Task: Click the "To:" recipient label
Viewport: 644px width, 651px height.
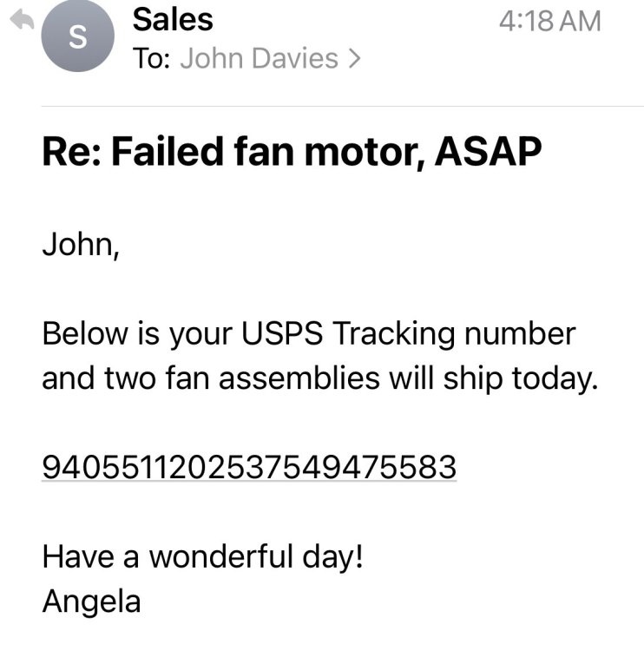Action: pyautogui.click(x=152, y=59)
